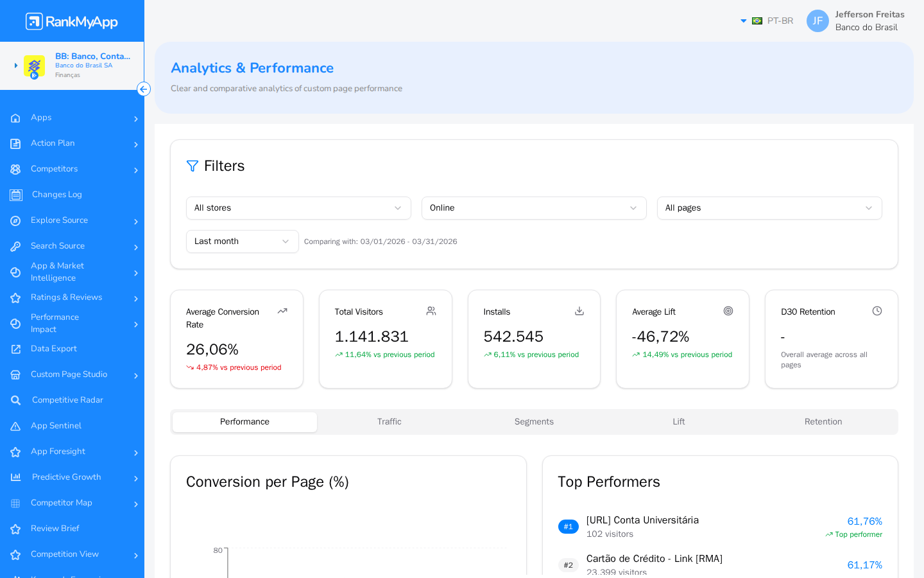Click the JF user avatar
The width and height of the screenshot is (924, 578).
tap(817, 21)
